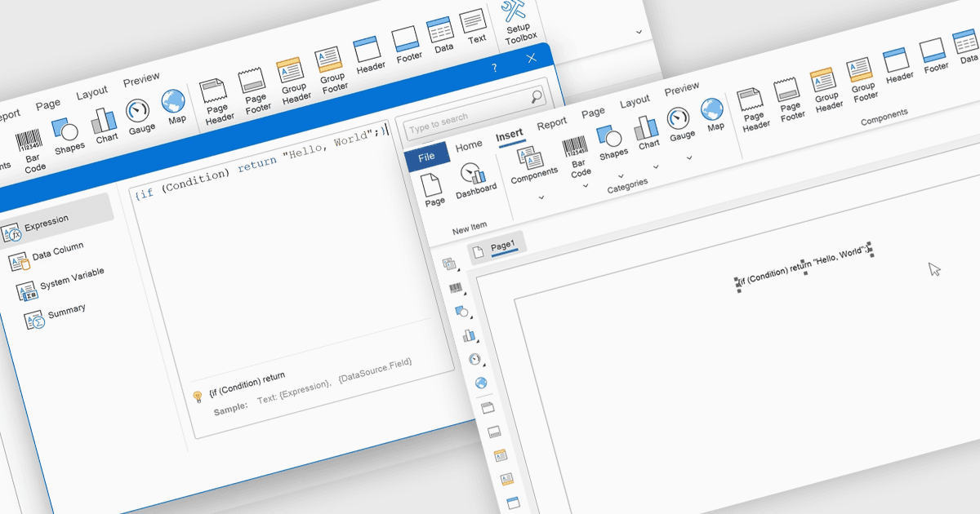The width and height of the screenshot is (980, 514).
Task: Open the Report tab in the front window
Action: click(x=551, y=123)
